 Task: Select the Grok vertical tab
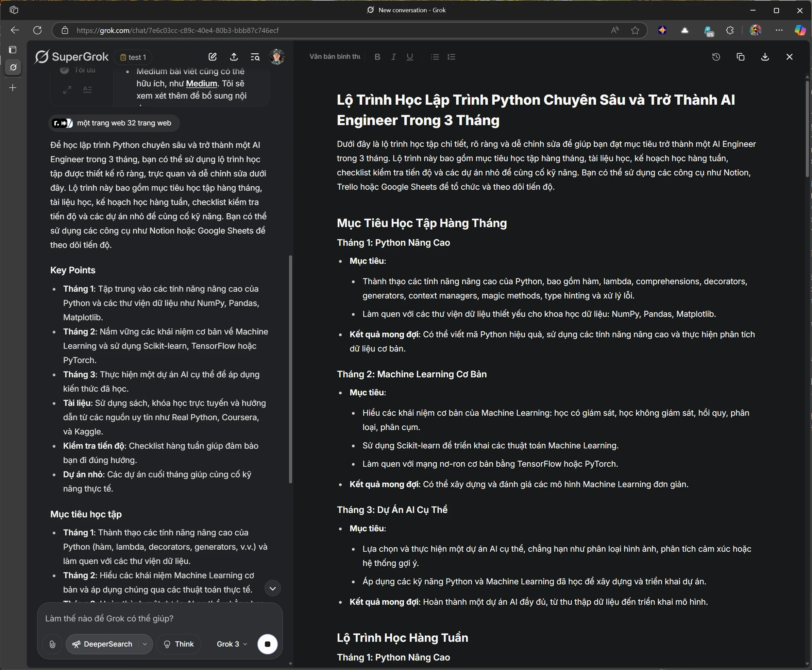pos(13,68)
